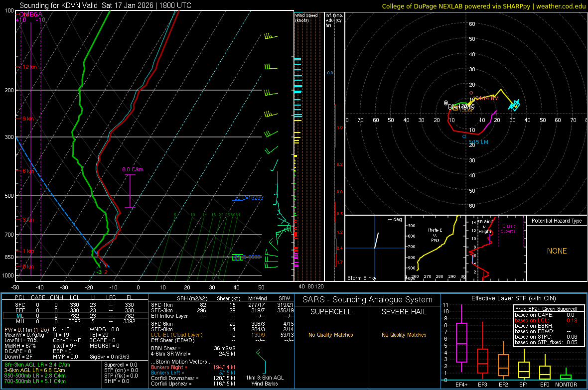Click the Storm Slinky panel label
Viewport: 588px width, 390px height.
(x=361, y=278)
